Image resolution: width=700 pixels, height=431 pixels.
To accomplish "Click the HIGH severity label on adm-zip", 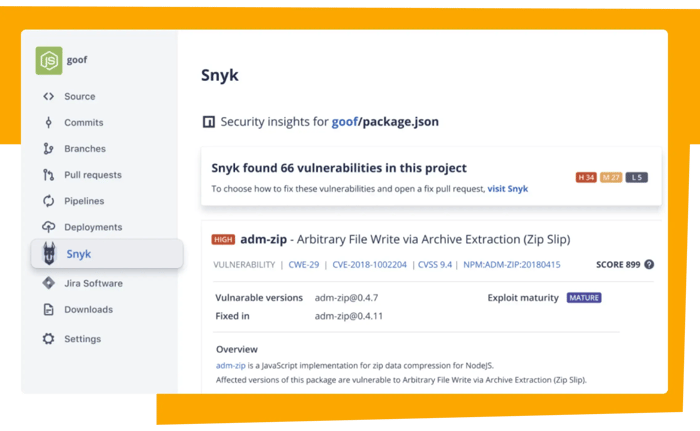I will (223, 239).
